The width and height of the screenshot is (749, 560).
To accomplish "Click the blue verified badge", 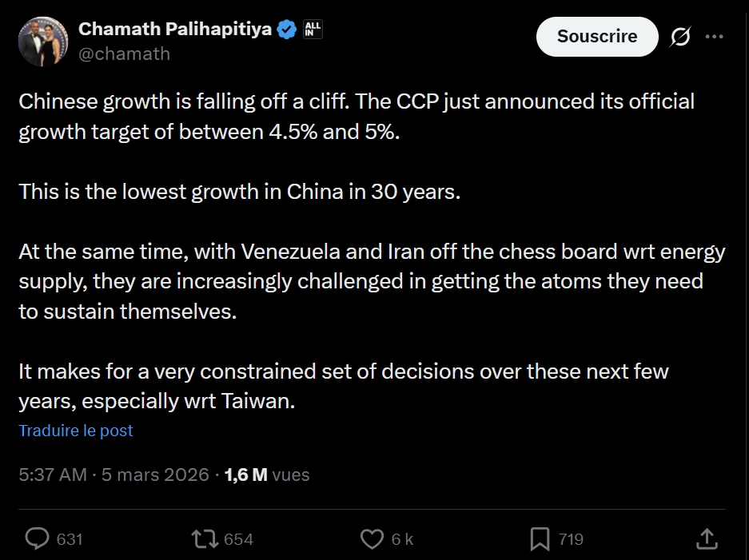I will [x=286, y=30].
